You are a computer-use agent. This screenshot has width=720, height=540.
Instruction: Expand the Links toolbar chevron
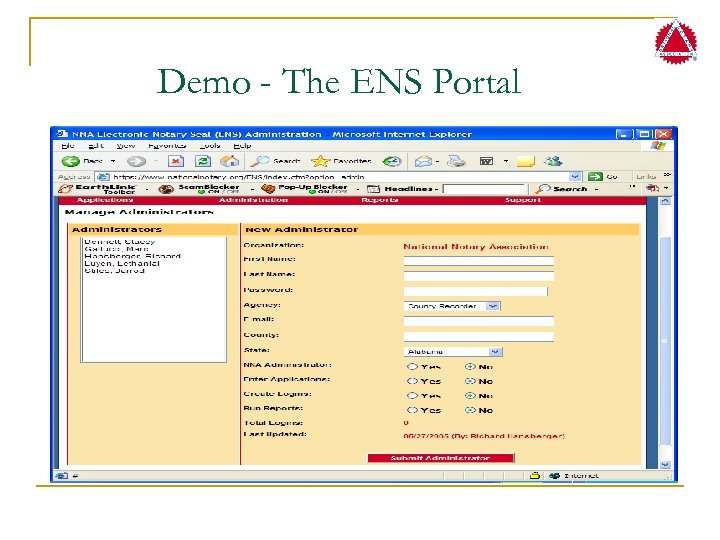tap(667, 175)
